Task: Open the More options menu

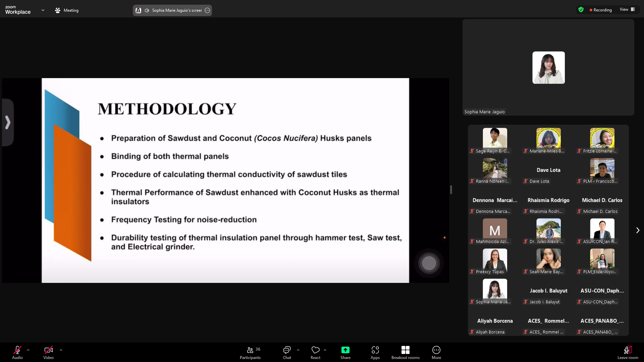Action: (436, 353)
